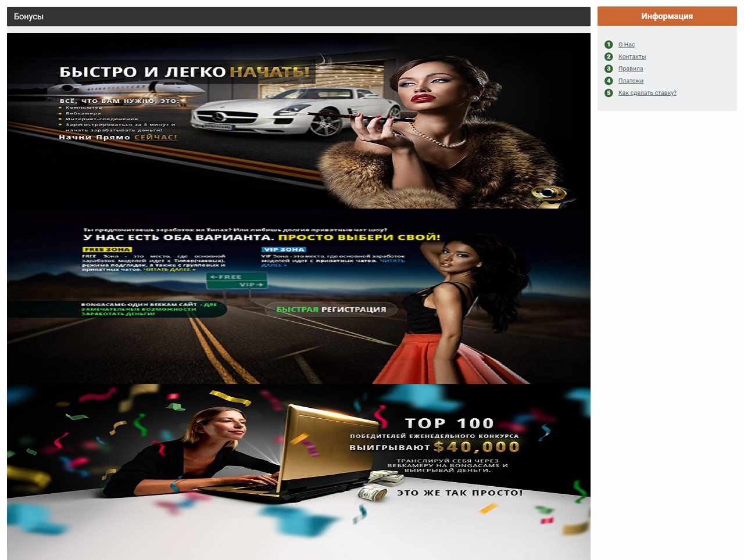Click the number 1 bullet icon
Screen dimensions: 744x560
609,45
